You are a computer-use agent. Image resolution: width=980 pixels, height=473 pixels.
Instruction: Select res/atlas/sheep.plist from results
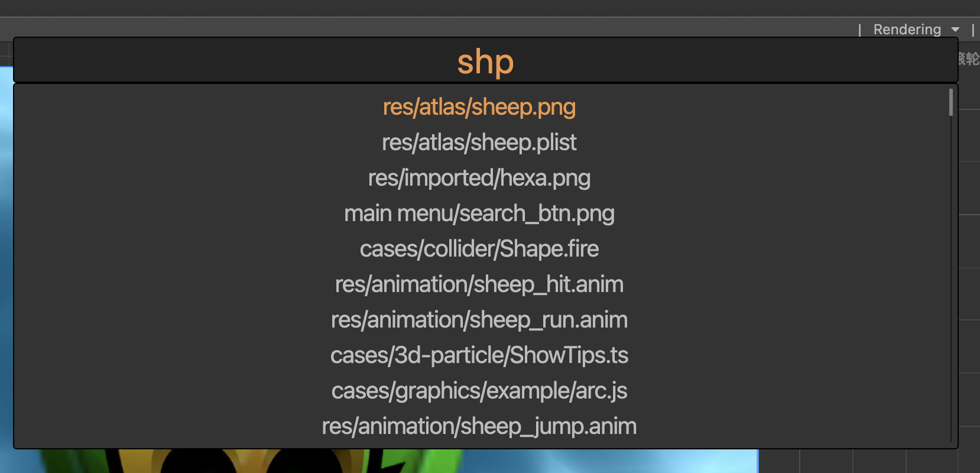coord(479,142)
